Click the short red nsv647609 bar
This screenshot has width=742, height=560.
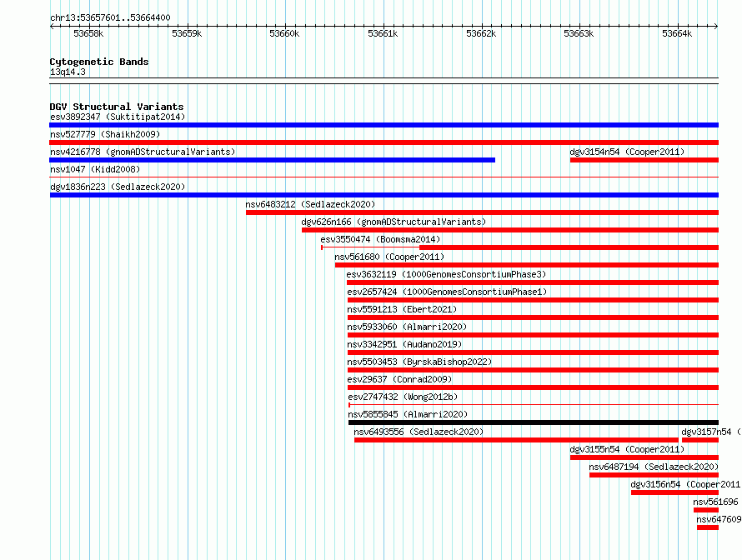tap(708, 527)
